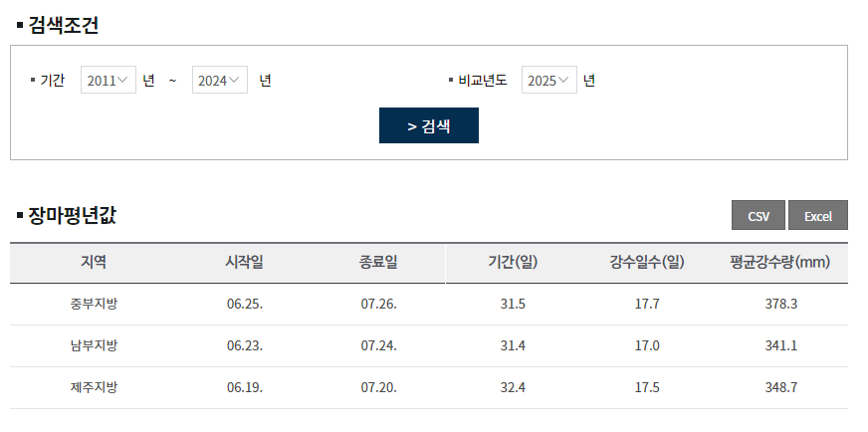Image resolution: width=868 pixels, height=432 pixels.
Task: Click the 검색조건 section heading
Action: [x=63, y=26]
